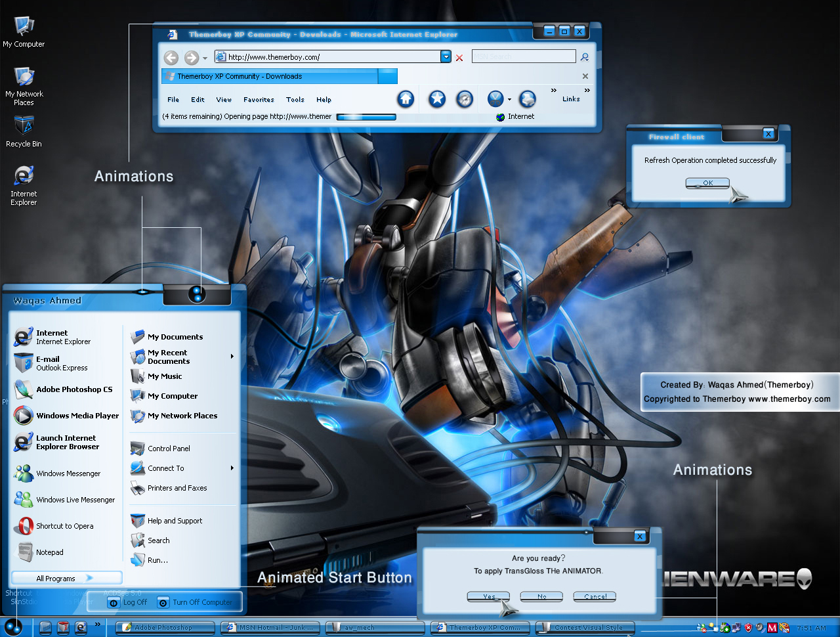Image resolution: width=840 pixels, height=637 pixels.
Task: Open the Favorites menu
Action: coord(259,100)
